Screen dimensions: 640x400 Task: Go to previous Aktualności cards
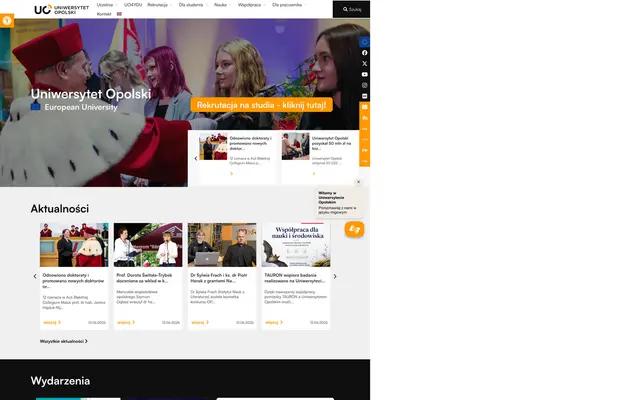[35, 276]
